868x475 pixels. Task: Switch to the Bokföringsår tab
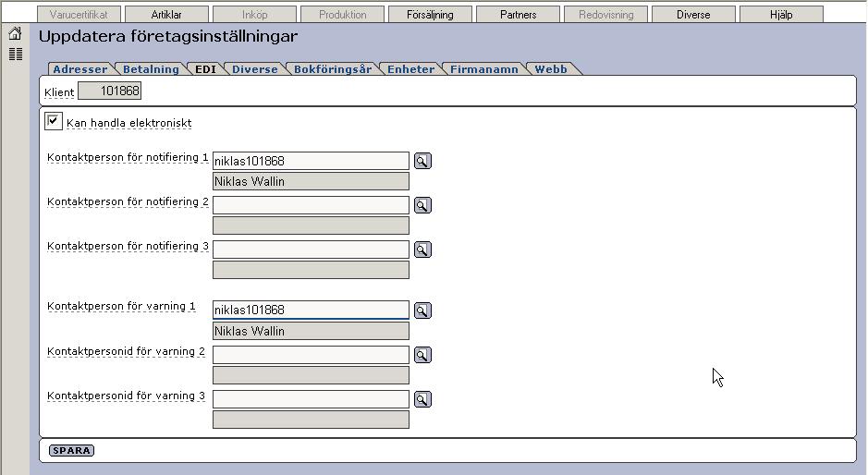coord(332,69)
